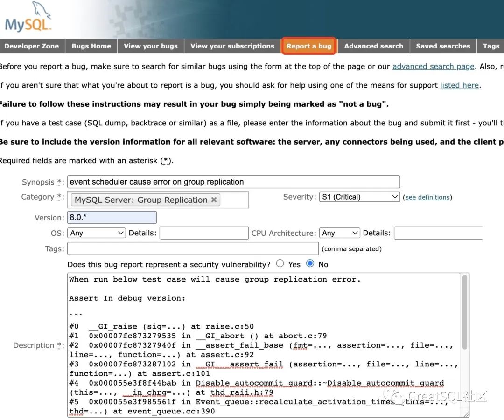Screen dimensions: 504x420
Task: Remove the Group Replication category tag
Action: tap(214, 200)
